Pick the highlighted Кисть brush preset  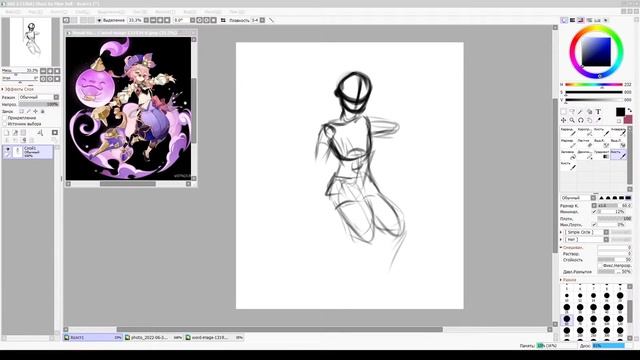point(618,154)
